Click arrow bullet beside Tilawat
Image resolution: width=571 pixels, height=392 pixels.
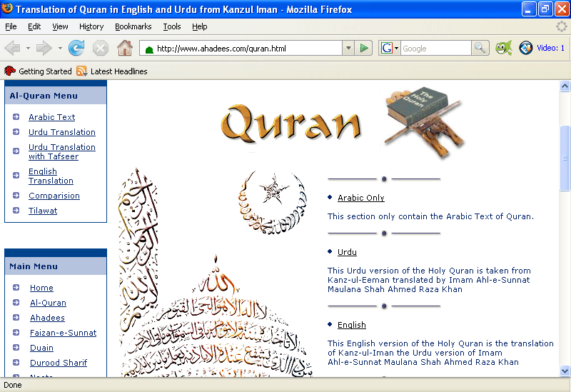point(16,211)
